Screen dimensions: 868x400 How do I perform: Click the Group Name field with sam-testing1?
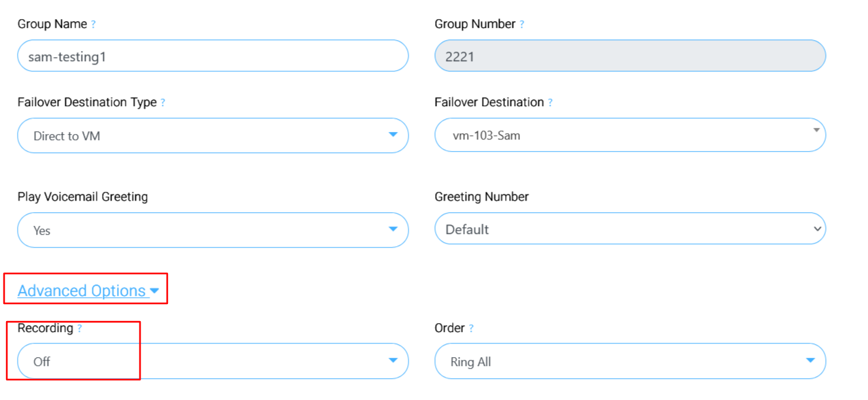[x=212, y=56]
